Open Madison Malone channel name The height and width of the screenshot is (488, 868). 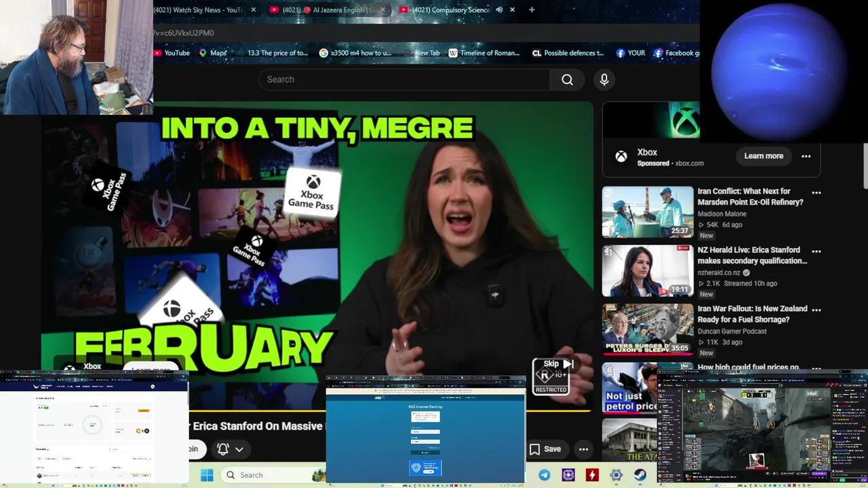(x=722, y=213)
